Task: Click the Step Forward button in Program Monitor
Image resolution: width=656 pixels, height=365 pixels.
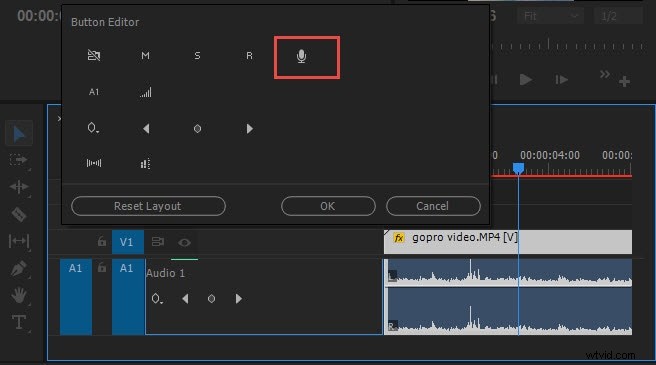Action: (x=561, y=80)
